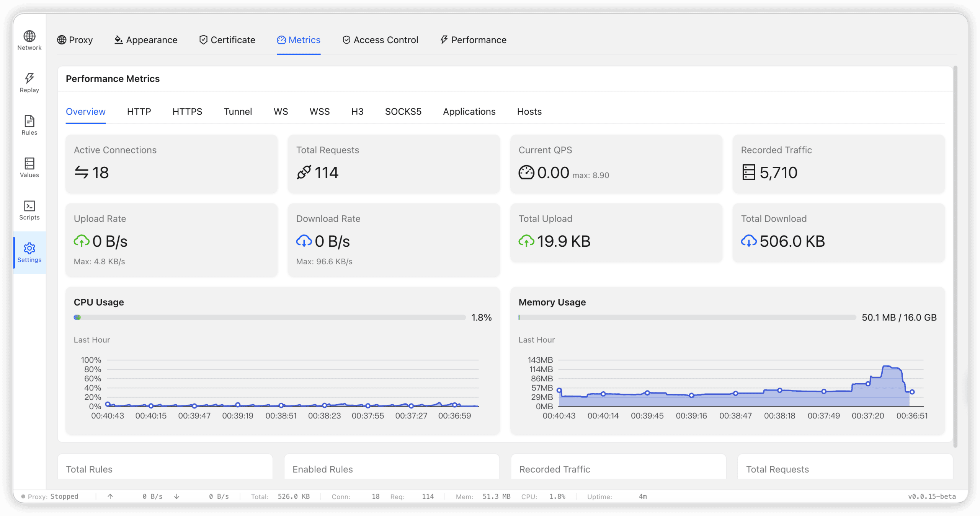The width and height of the screenshot is (980, 516).
Task: Select the Overview metrics sub-tab
Action: pos(86,111)
